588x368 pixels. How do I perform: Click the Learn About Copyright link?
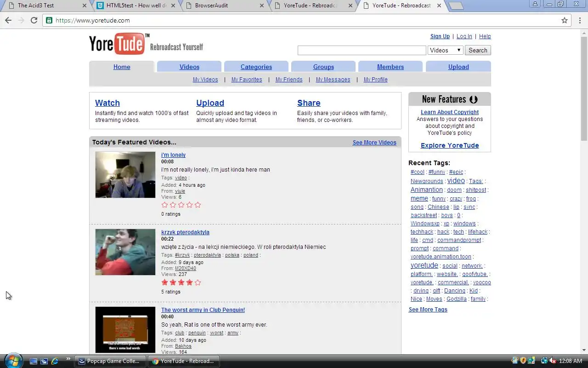coord(450,112)
